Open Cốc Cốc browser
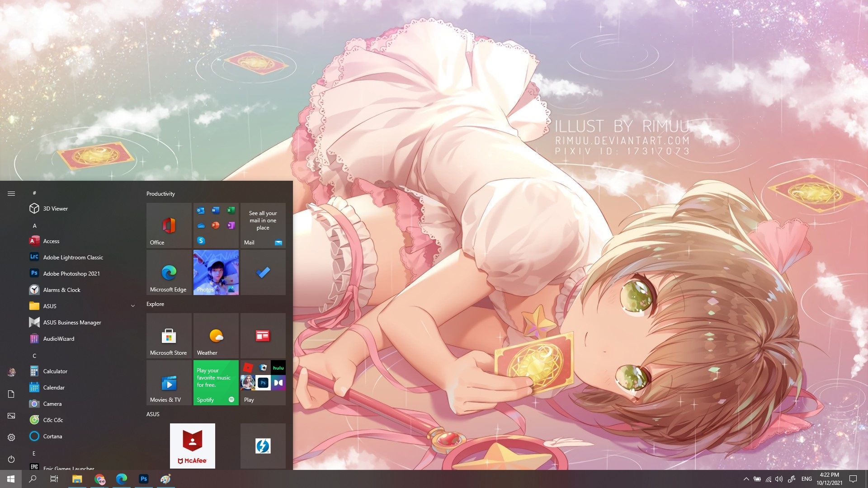The width and height of the screenshot is (868, 488). pyautogui.click(x=81, y=420)
